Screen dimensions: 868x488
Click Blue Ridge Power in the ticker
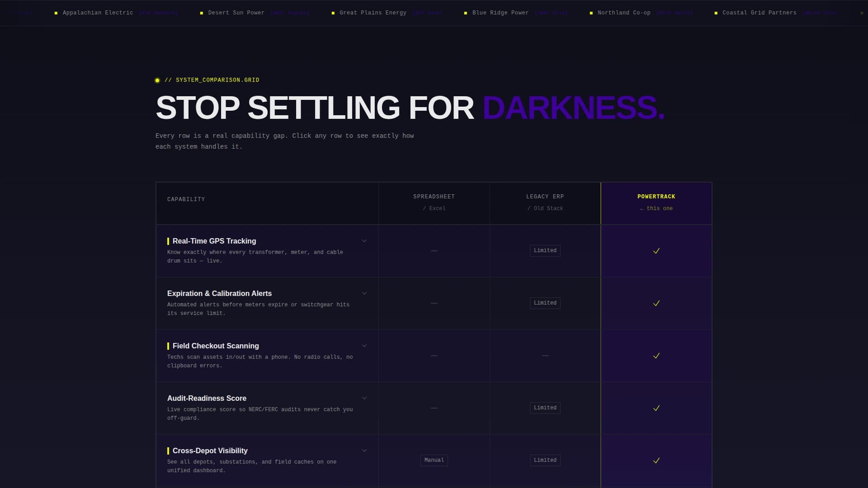500,13
